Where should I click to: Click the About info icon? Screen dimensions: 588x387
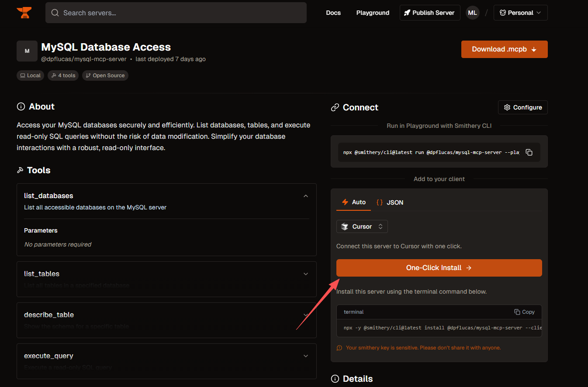coord(21,106)
